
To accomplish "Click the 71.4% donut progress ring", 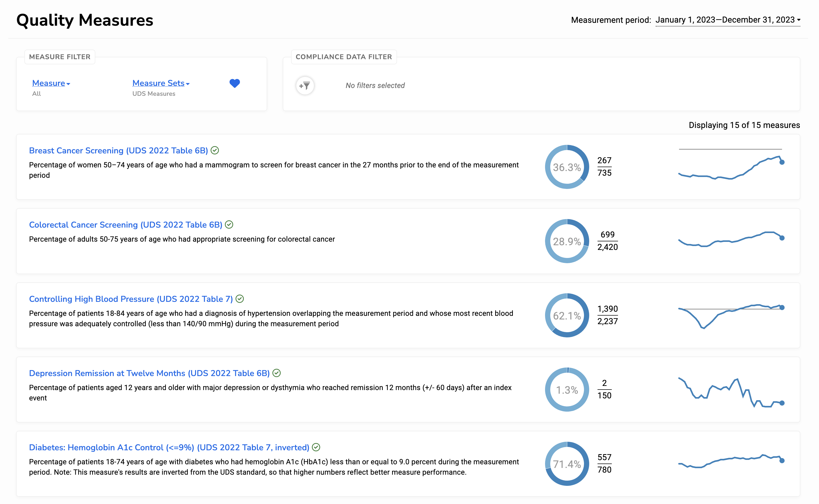I will pos(567,464).
